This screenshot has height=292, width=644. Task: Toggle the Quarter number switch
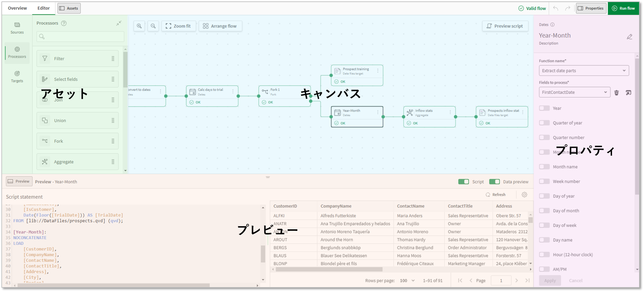[x=544, y=137]
